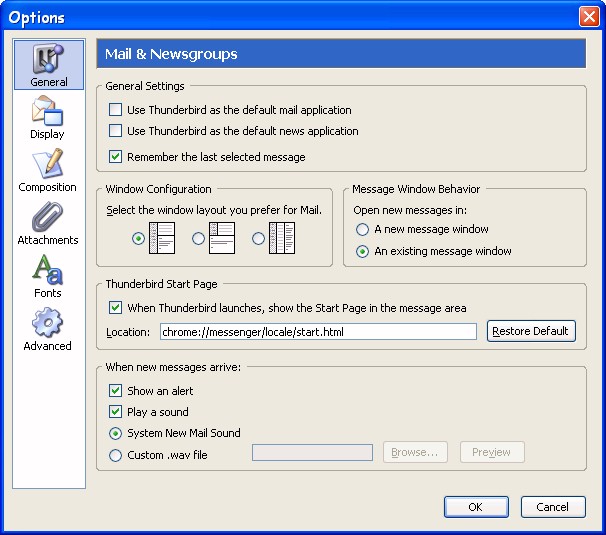Enable Thunderbird as default mail application
Screen dimensions: 606x535
115,110
